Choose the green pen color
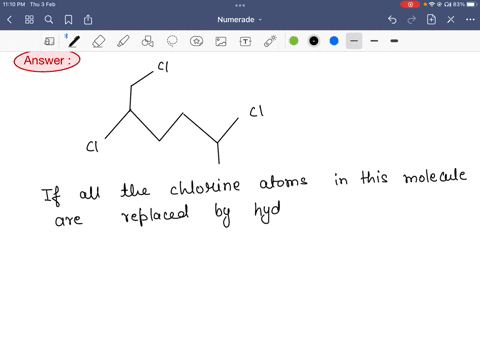 click(x=294, y=41)
